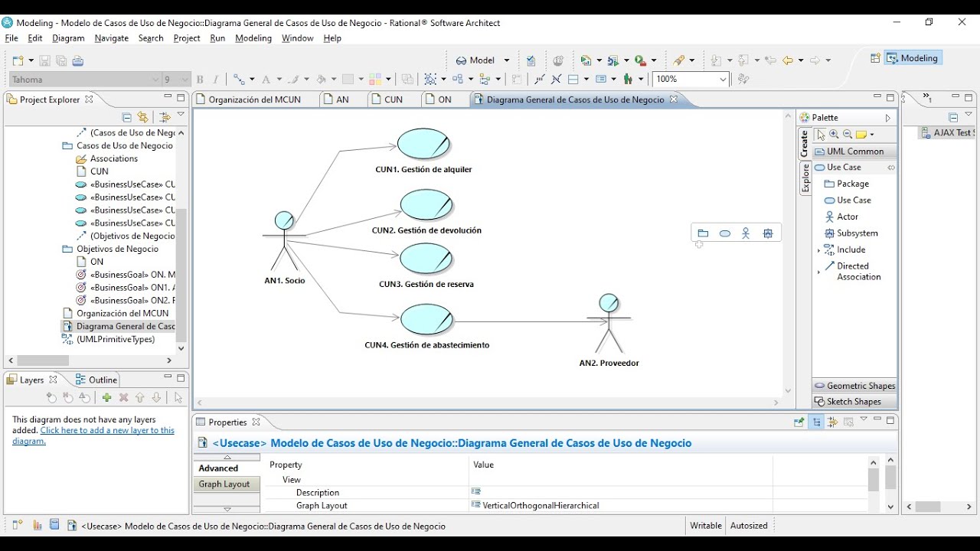Expand the Geometric Shapes palette drawer

[x=854, y=386]
